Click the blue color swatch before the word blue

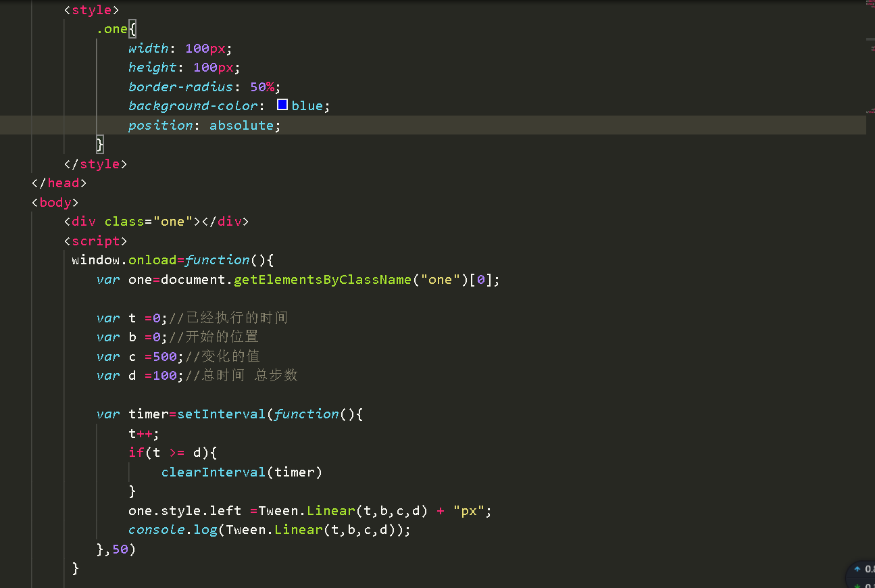pyautogui.click(x=282, y=104)
